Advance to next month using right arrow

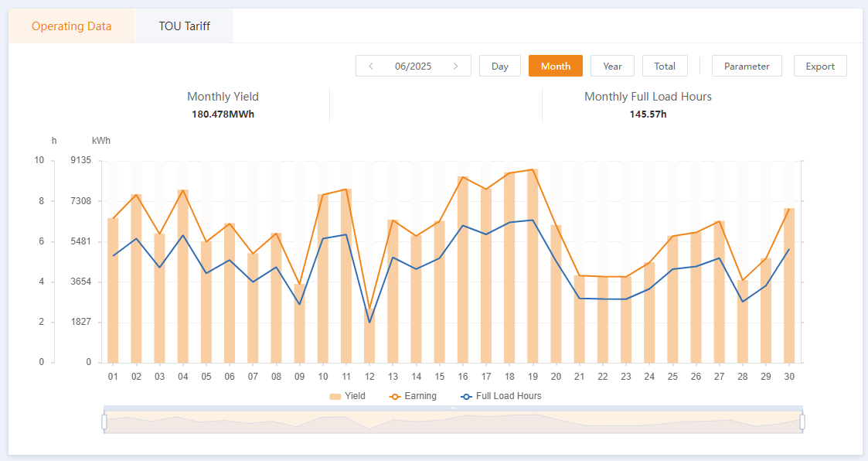point(456,67)
